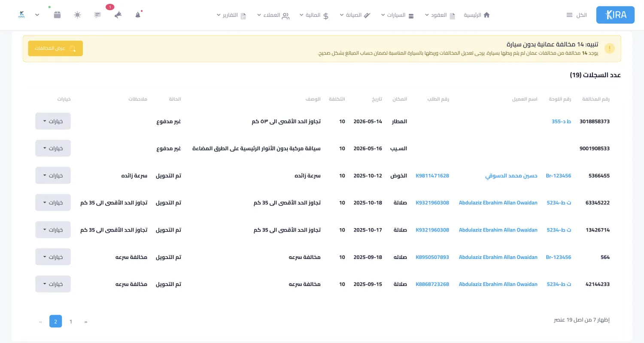Open plate link ط د-355
The height and width of the screenshot is (343, 644).
tap(562, 121)
